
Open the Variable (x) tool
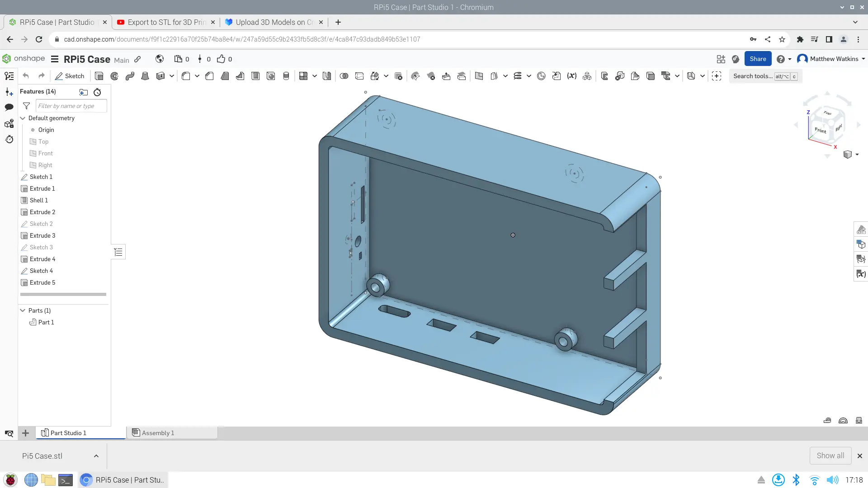[572, 76]
